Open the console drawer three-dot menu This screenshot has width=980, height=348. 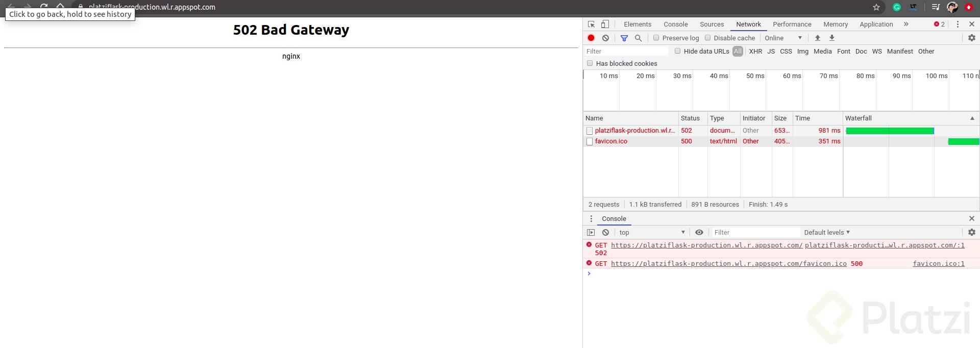click(x=591, y=218)
